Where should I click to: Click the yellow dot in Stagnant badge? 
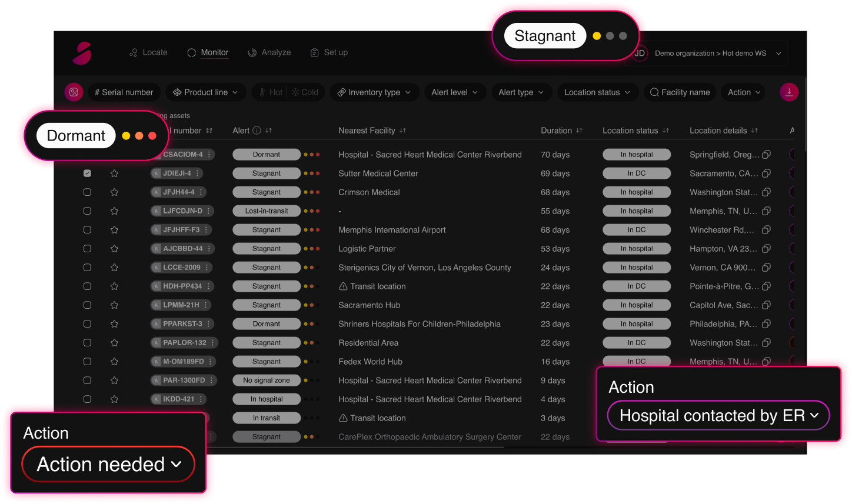pyautogui.click(x=597, y=36)
